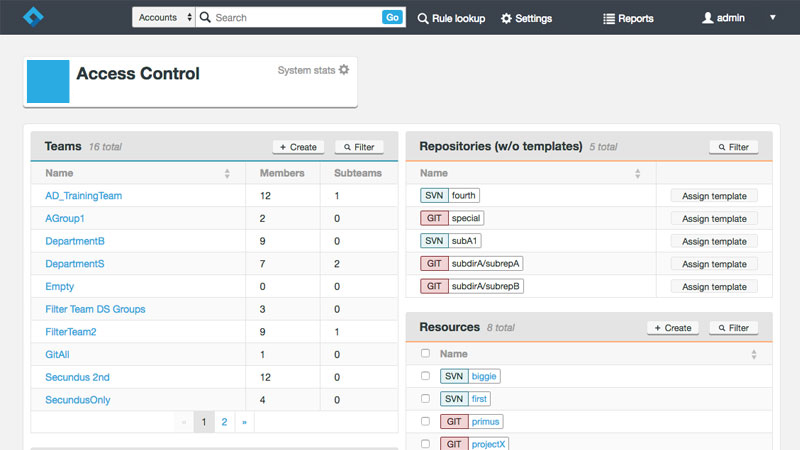Tick the checkbox beside SVN biggie

point(426,376)
